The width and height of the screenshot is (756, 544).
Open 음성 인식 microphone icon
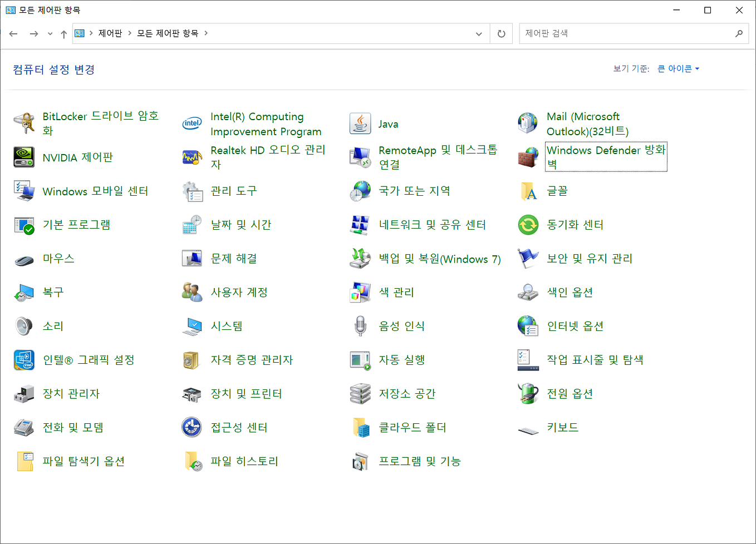click(360, 326)
